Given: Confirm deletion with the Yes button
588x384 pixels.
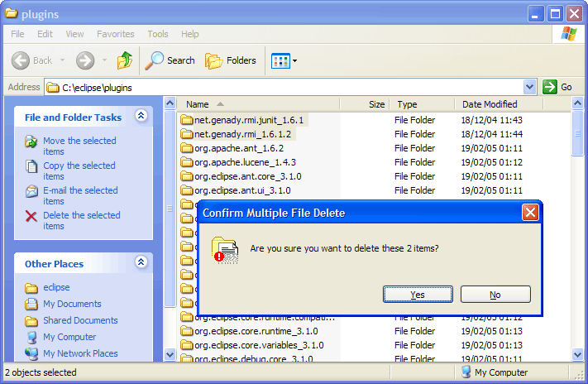Looking at the screenshot, I should click(418, 295).
